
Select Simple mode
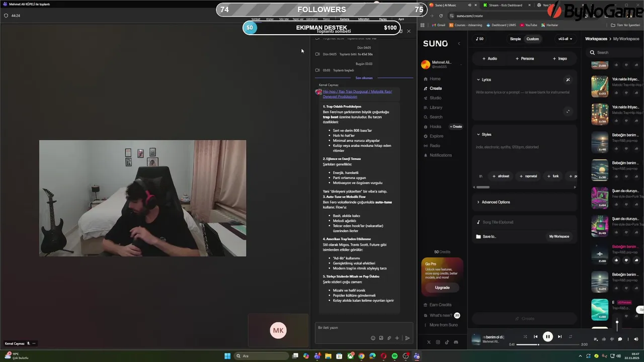[515, 39]
